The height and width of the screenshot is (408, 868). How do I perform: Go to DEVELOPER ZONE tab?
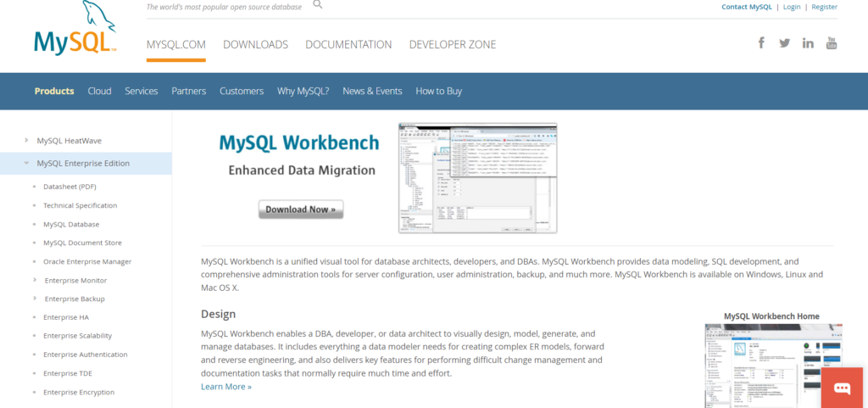tap(453, 44)
